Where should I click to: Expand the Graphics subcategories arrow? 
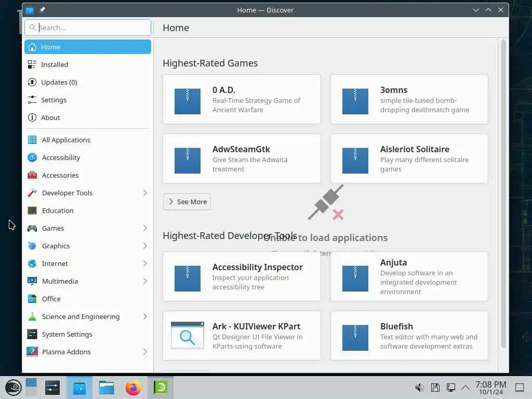[145, 246]
